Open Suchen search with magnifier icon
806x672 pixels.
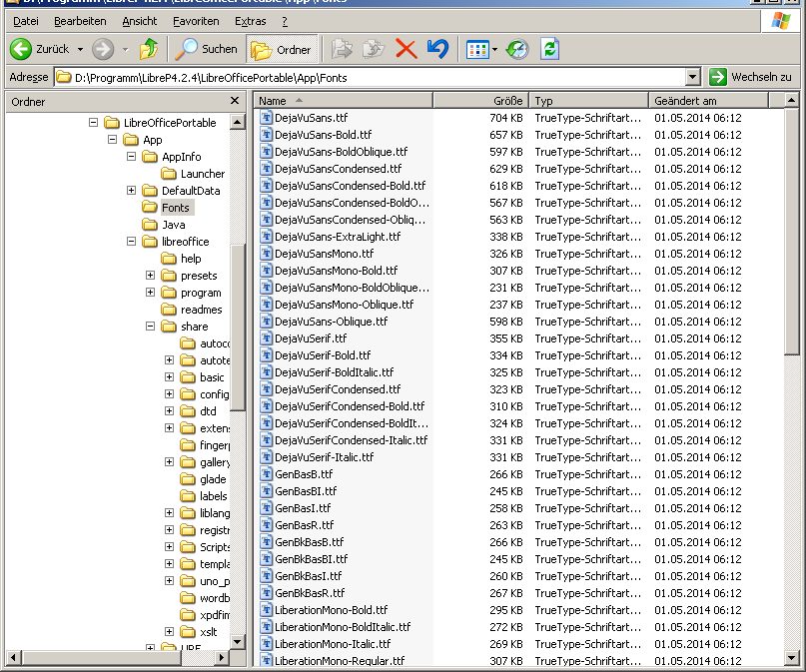click(206, 49)
